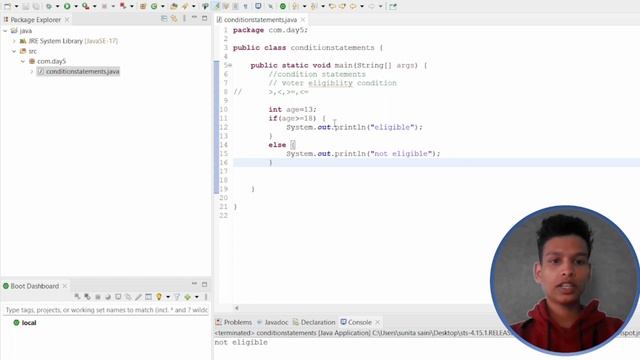Click editor horizontal scrollbar left arrow

[237, 308]
